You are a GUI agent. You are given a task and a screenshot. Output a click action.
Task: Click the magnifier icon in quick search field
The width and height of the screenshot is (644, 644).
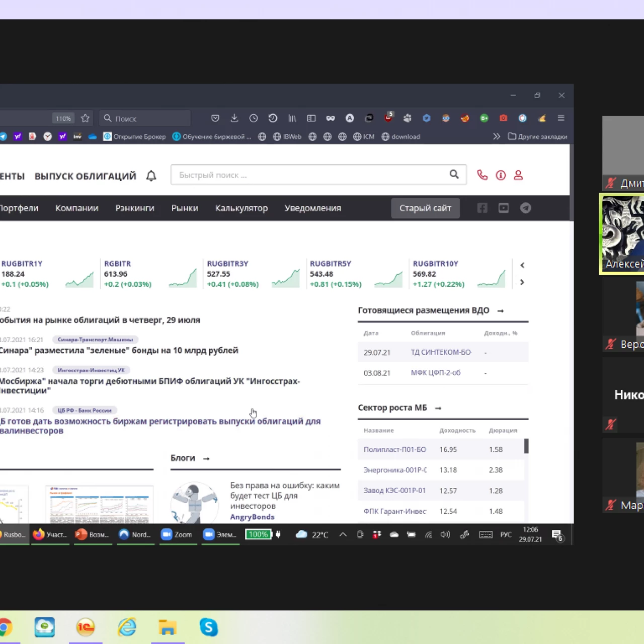tap(454, 174)
